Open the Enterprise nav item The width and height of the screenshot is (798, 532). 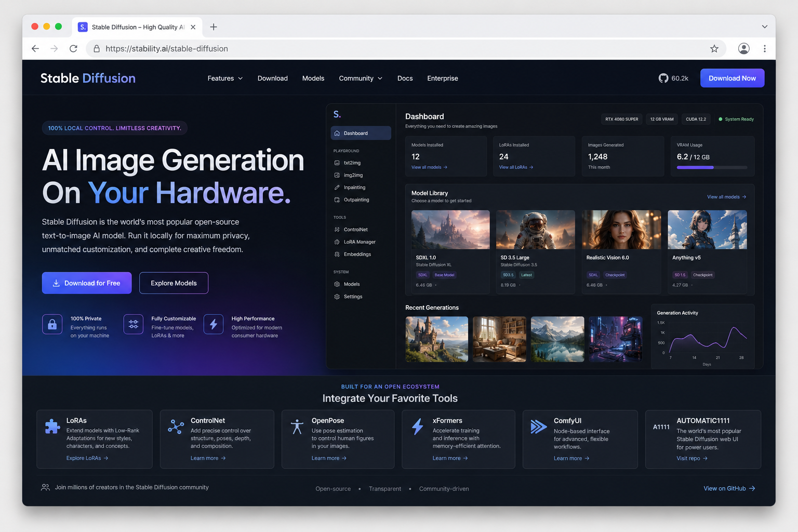pos(443,78)
